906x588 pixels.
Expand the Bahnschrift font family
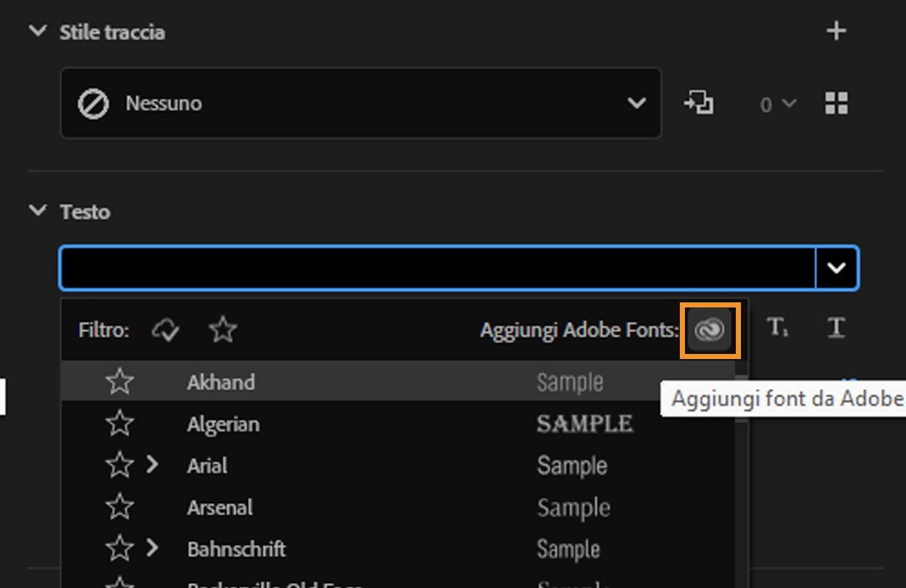tap(151, 548)
